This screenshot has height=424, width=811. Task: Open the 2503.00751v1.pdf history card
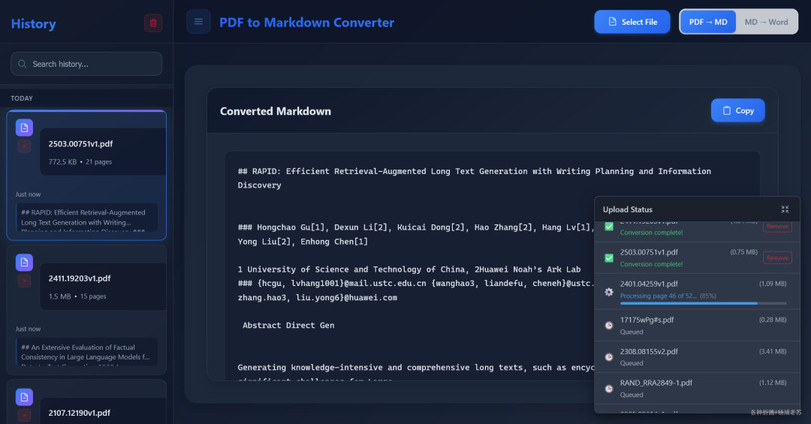[x=86, y=175]
